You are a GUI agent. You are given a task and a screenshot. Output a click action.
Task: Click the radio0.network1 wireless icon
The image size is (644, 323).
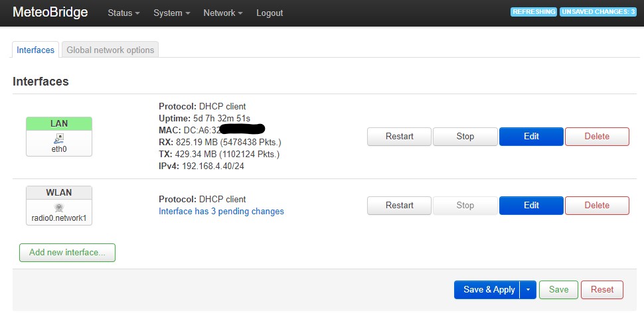point(59,207)
